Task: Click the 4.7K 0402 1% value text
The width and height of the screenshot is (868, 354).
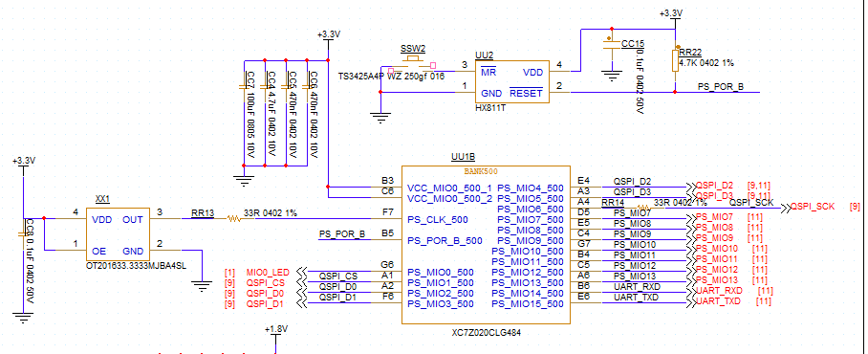Action: 706,63
